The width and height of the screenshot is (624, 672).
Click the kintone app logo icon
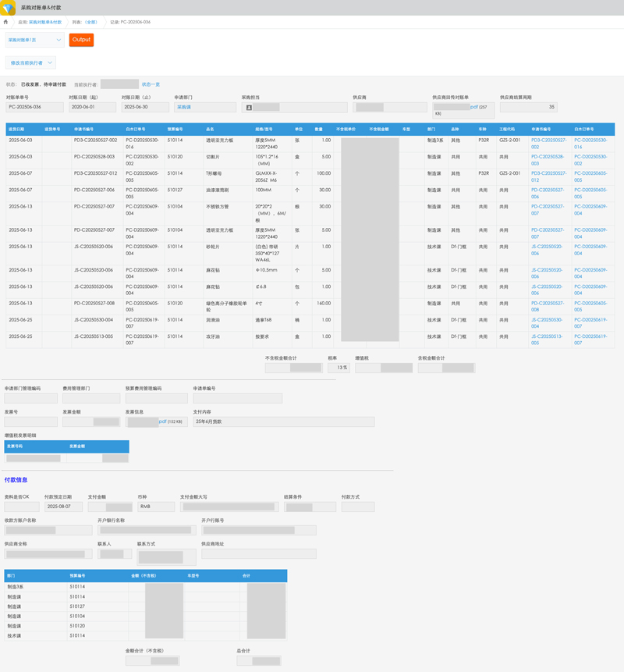tap(8, 7)
